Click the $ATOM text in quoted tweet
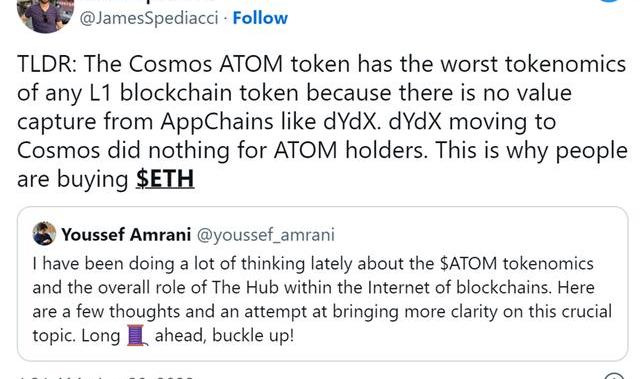 (x=469, y=264)
